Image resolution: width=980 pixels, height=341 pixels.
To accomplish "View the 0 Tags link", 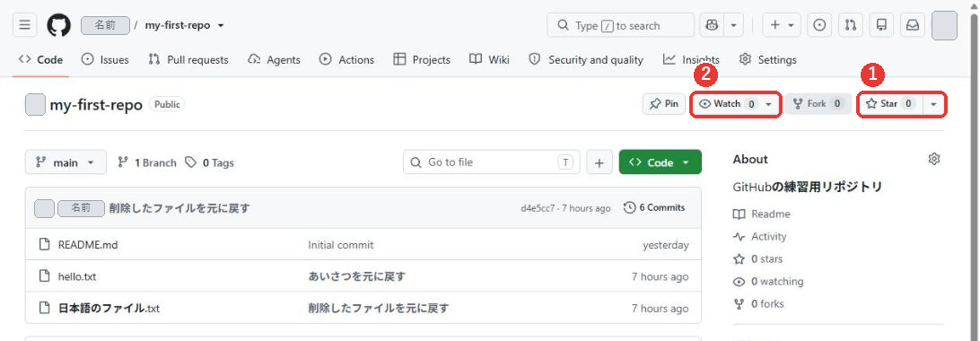I will pos(209,162).
